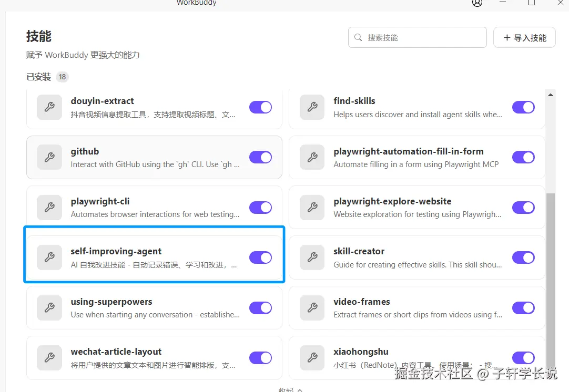Click the github skill wrench icon
The width and height of the screenshot is (569, 392).
click(x=49, y=157)
